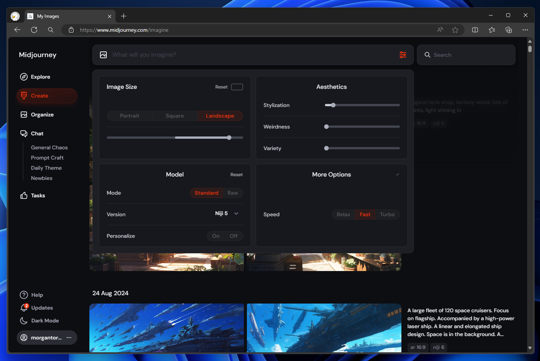Image resolution: width=540 pixels, height=361 pixels.
Task: Turn Personalize On
Action: 216,236
